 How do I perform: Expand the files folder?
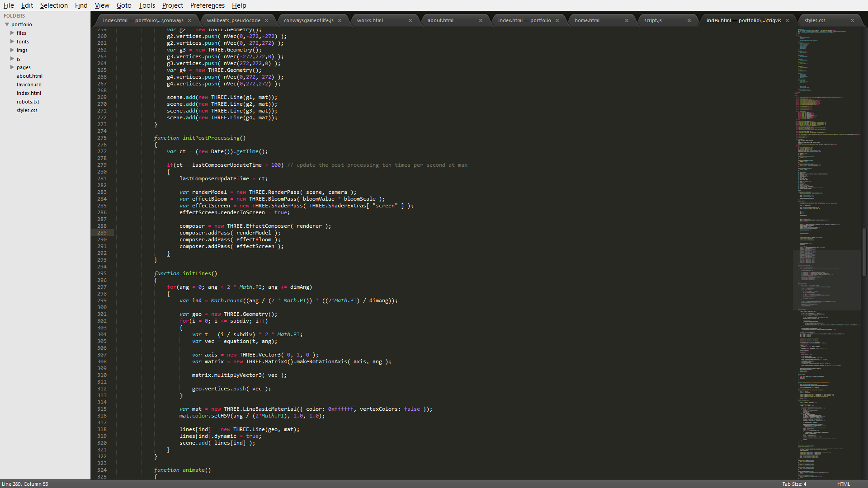[12, 33]
